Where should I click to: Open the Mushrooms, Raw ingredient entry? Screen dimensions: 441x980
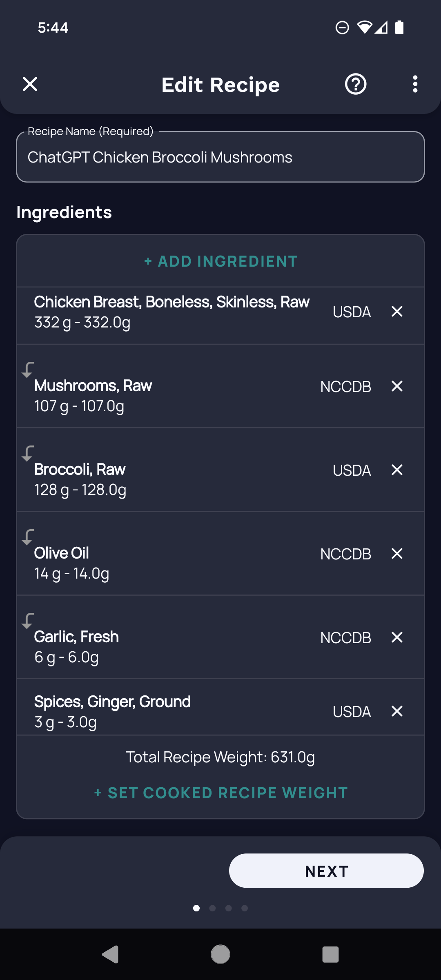(x=163, y=395)
